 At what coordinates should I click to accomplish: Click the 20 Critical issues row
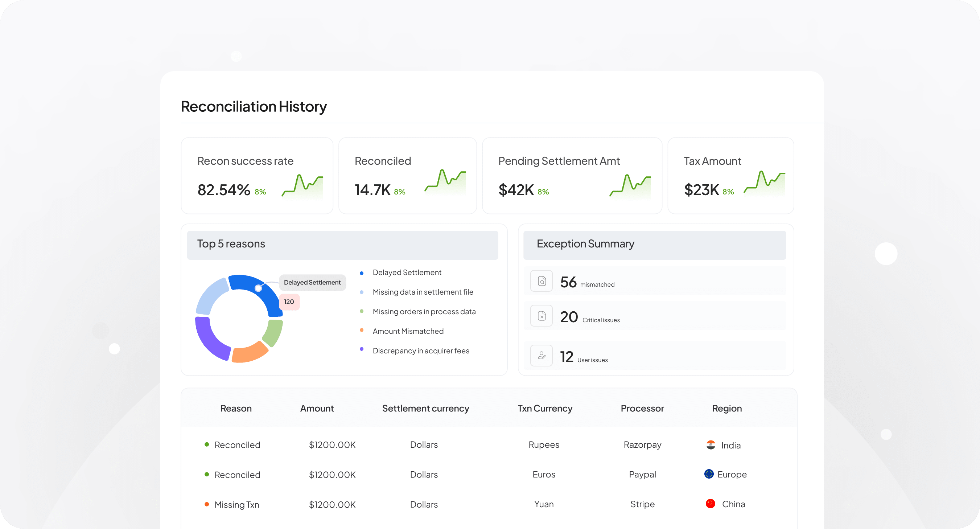coord(655,316)
